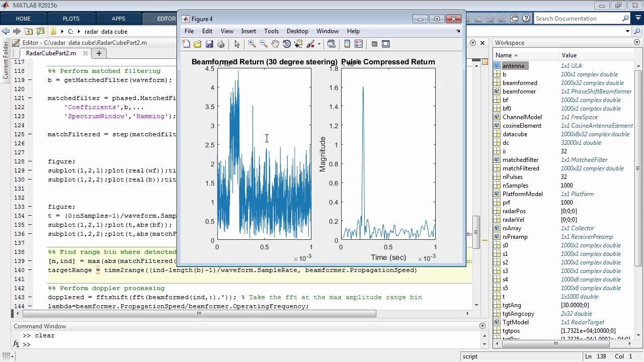Expand the toolstrip minimize arrow at top right

(x=639, y=19)
